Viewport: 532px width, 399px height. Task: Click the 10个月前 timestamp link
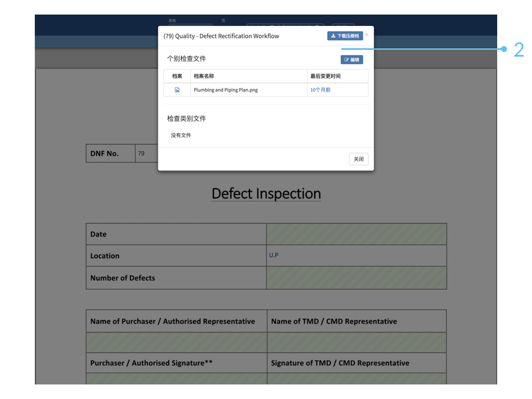(320, 90)
